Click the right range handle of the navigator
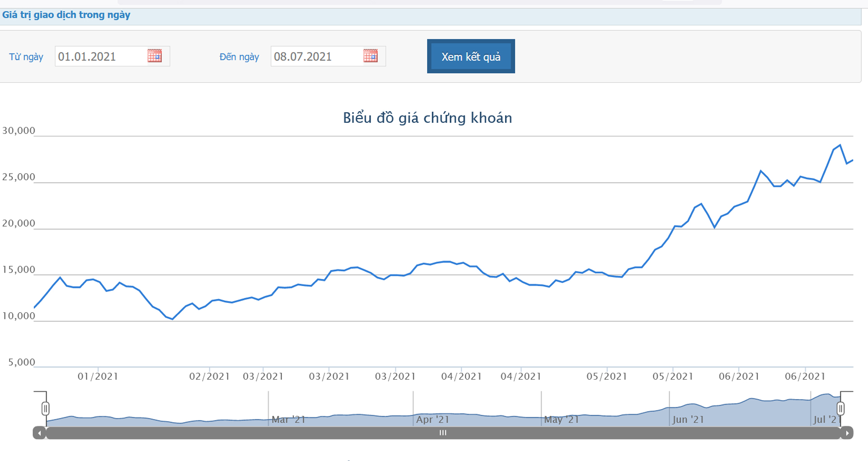Screen dimensions: 868x461 coord(840,409)
